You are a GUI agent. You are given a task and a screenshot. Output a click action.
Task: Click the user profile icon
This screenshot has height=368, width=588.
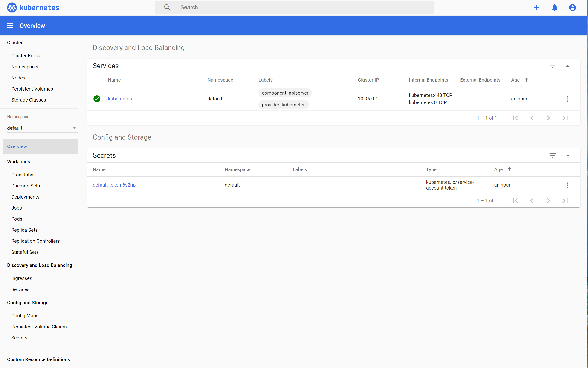572,7
